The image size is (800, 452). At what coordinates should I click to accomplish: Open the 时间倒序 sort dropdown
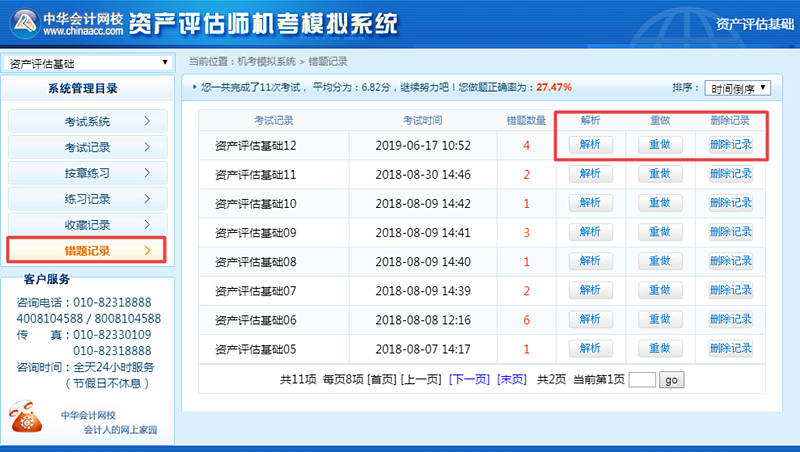(737, 88)
